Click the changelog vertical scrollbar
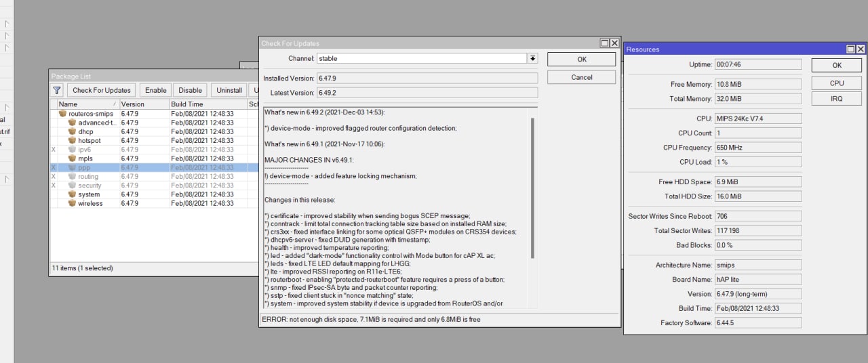The width and height of the screenshot is (868, 363). 533,188
